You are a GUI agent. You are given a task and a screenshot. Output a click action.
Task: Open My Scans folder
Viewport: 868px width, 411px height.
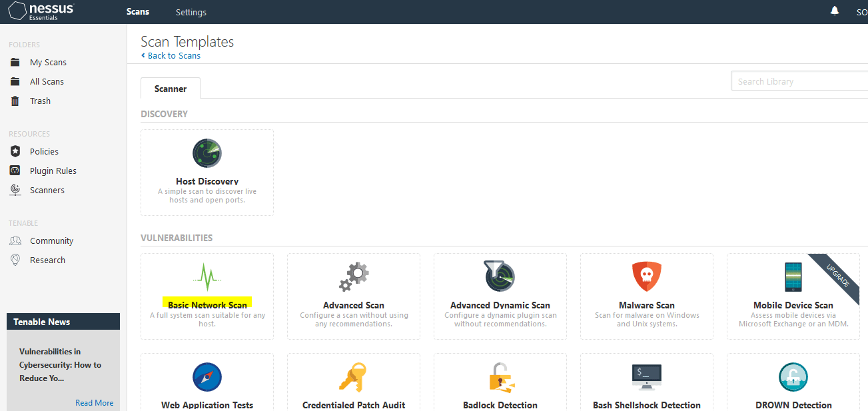click(x=48, y=62)
